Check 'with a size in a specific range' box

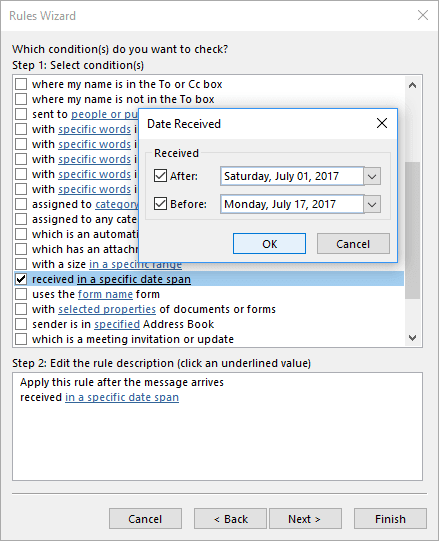point(21,264)
